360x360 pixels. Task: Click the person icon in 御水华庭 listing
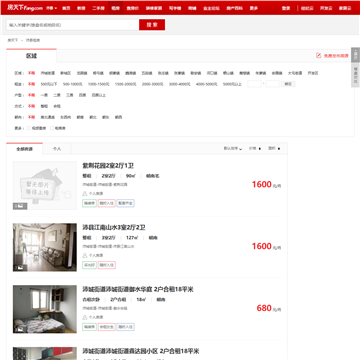[x=85, y=317]
